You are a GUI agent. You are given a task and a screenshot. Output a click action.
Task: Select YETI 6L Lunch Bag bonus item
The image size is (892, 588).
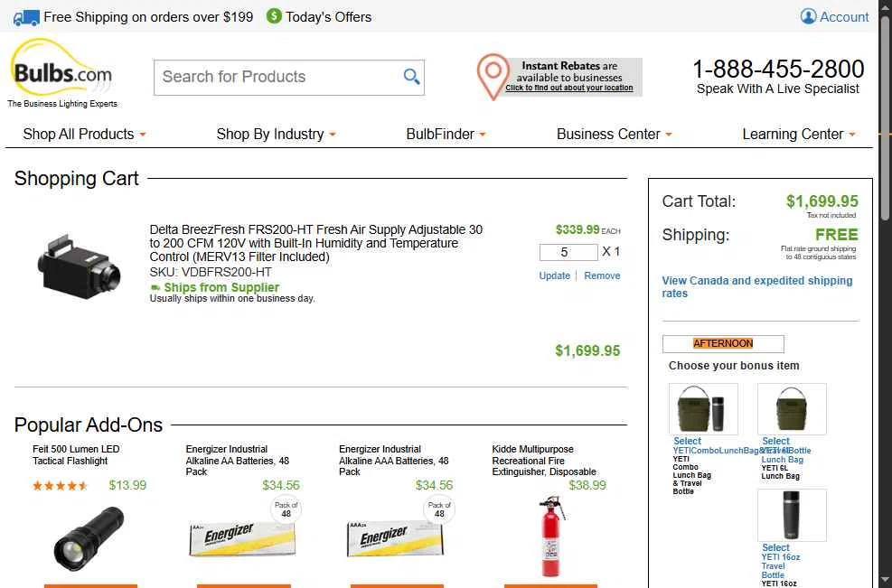[776, 442]
